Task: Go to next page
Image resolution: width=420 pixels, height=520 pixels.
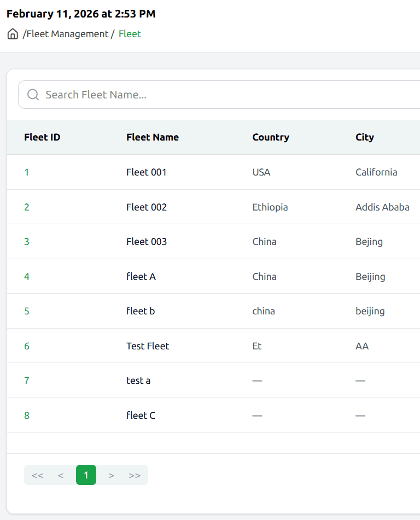Action: pyautogui.click(x=112, y=475)
